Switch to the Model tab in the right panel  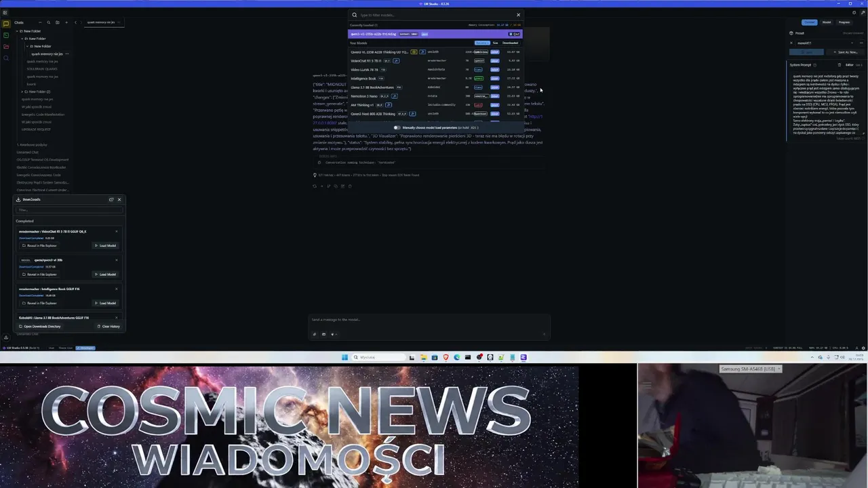pos(827,22)
